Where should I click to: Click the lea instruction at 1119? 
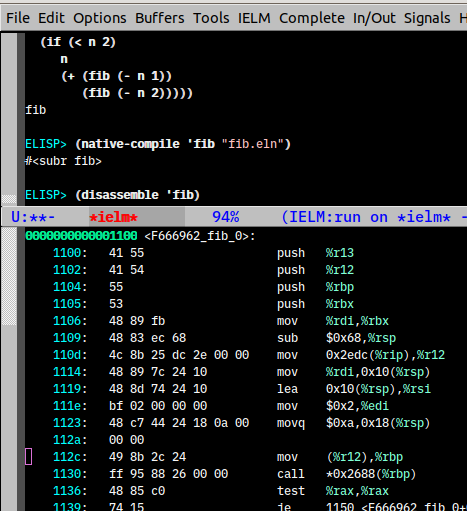354,389
